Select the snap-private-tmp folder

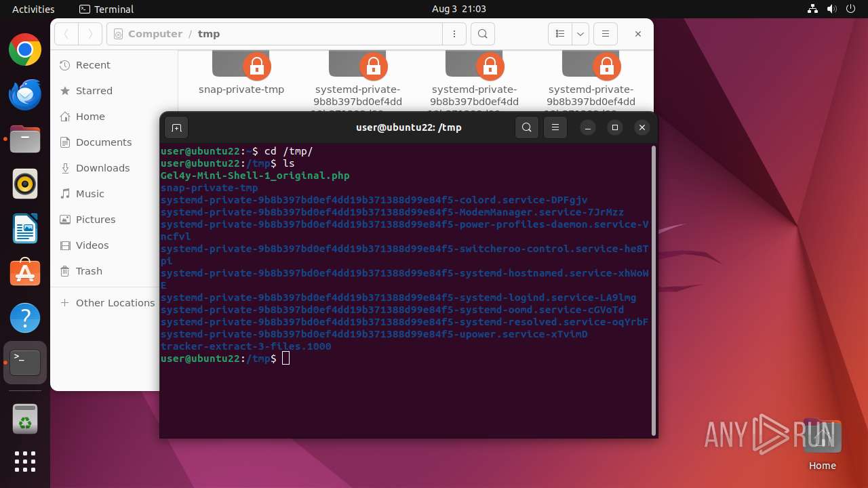coord(241,73)
